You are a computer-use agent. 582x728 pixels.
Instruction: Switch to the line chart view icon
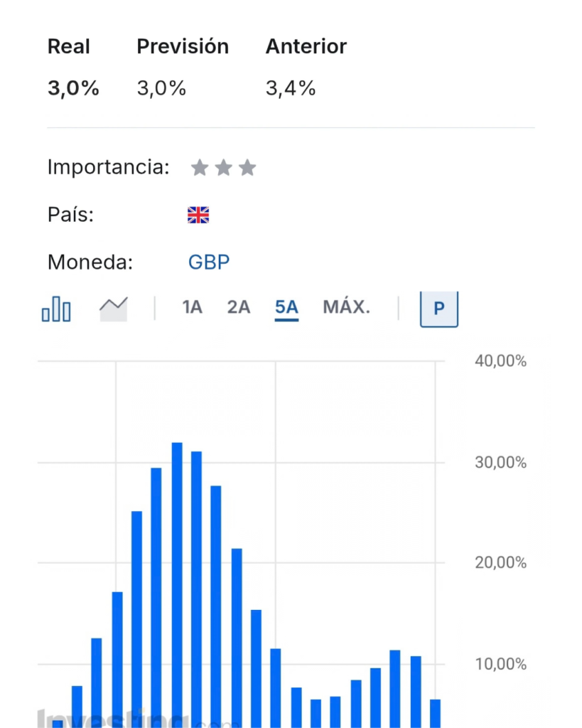113,309
